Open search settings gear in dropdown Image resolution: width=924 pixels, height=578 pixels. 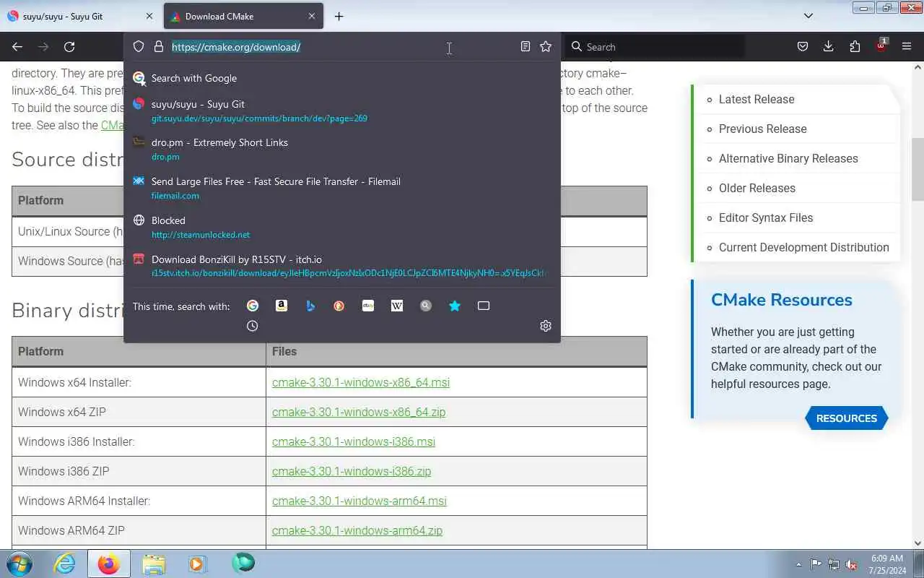click(x=546, y=326)
